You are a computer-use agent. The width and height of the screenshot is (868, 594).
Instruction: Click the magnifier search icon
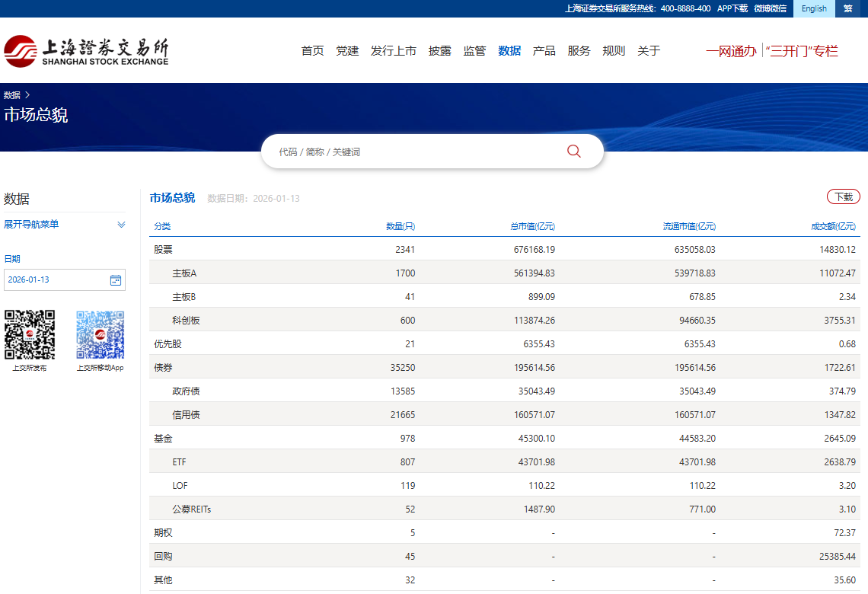[574, 152]
